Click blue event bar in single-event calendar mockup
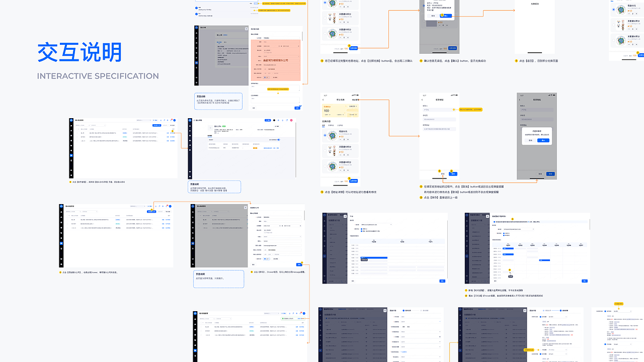The width and height of the screenshot is (644, 362). coord(374,258)
